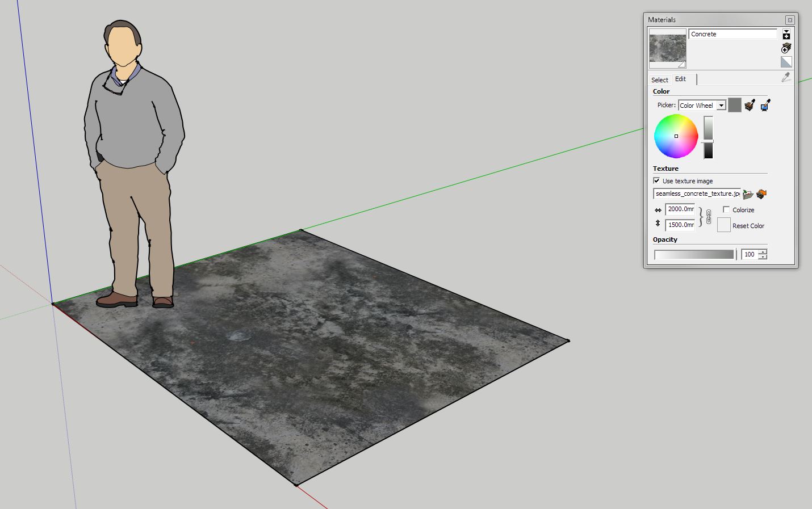The image size is (812, 509).
Task: Click the Create Material icon
Action: coord(786,48)
